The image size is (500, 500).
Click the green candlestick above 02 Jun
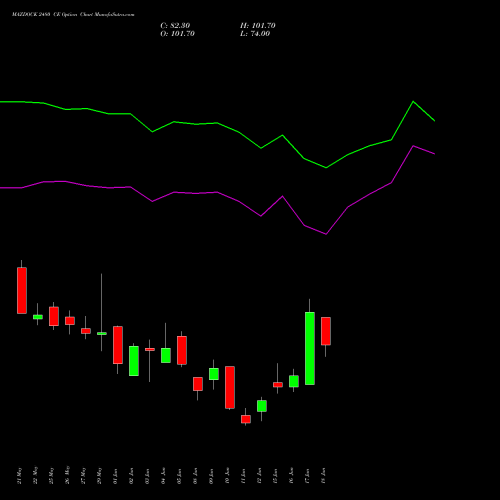point(134,361)
